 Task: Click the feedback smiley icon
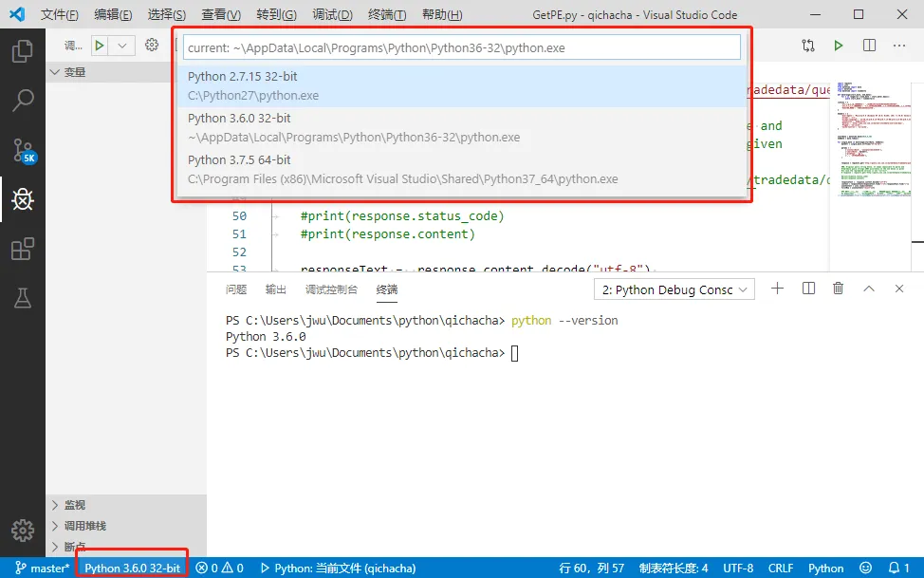(x=866, y=568)
